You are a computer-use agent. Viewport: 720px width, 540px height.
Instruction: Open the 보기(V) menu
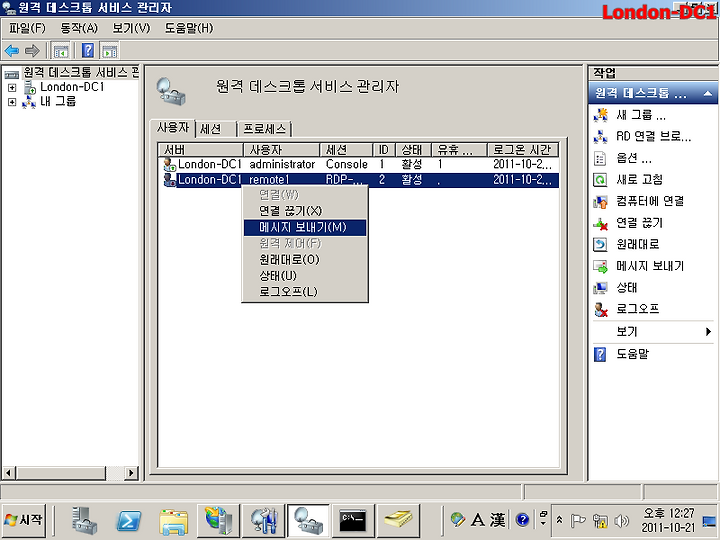tap(131, 28)
